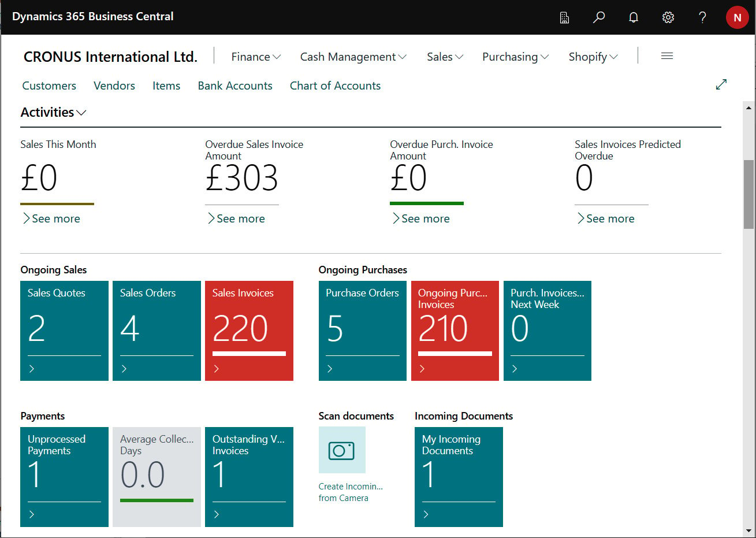The image size is (756, 538).
Task: Click See more under Overdue Purch. Invoice Amount
Action: [421, 218]
